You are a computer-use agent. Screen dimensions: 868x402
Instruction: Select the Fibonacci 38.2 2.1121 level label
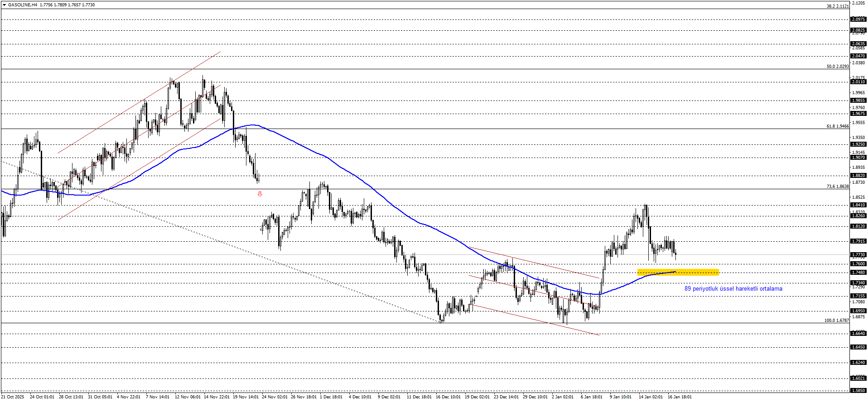tap(837, 6)
